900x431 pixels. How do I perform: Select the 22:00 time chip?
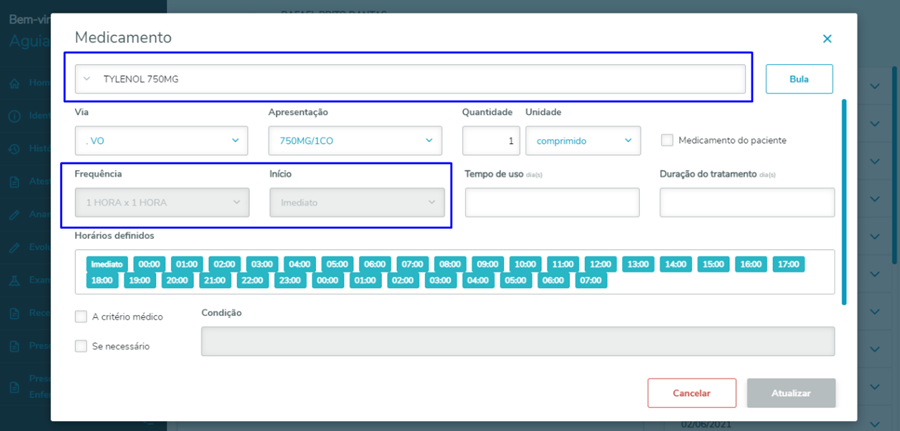(x=253, y=281)
